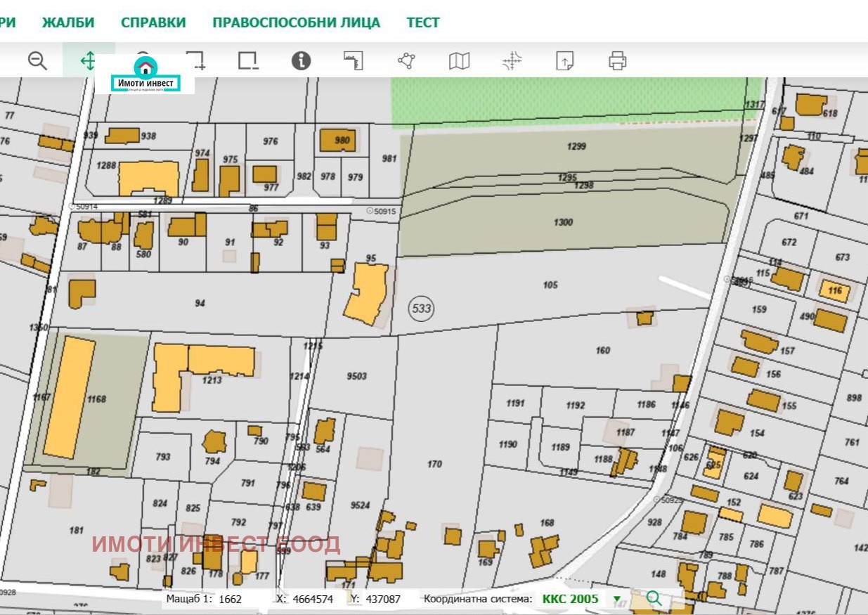Open the ЖАЛБИ menu
The height and width of the screenshot is (615, 868).
click(68, 22)
